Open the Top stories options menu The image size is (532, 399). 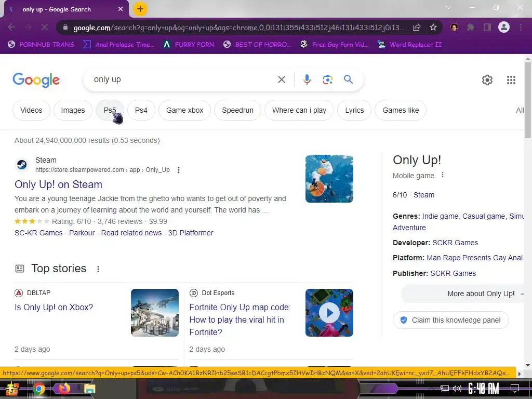98,269
